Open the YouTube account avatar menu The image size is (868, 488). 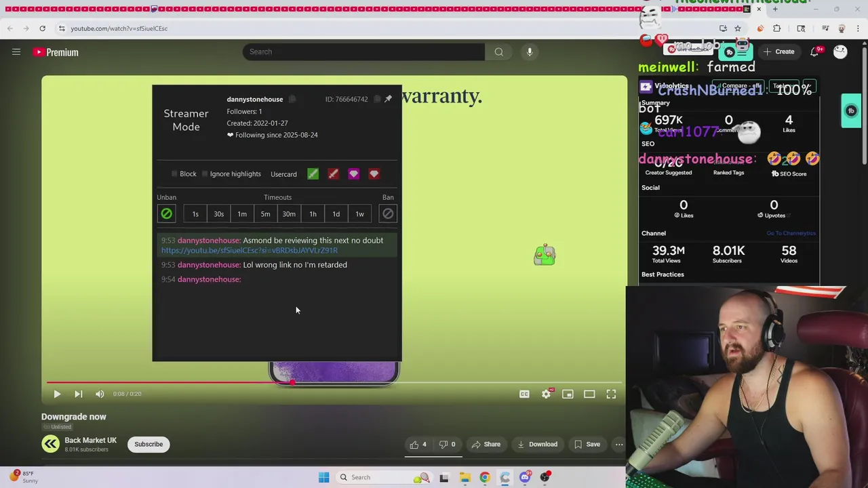point(840,52)
